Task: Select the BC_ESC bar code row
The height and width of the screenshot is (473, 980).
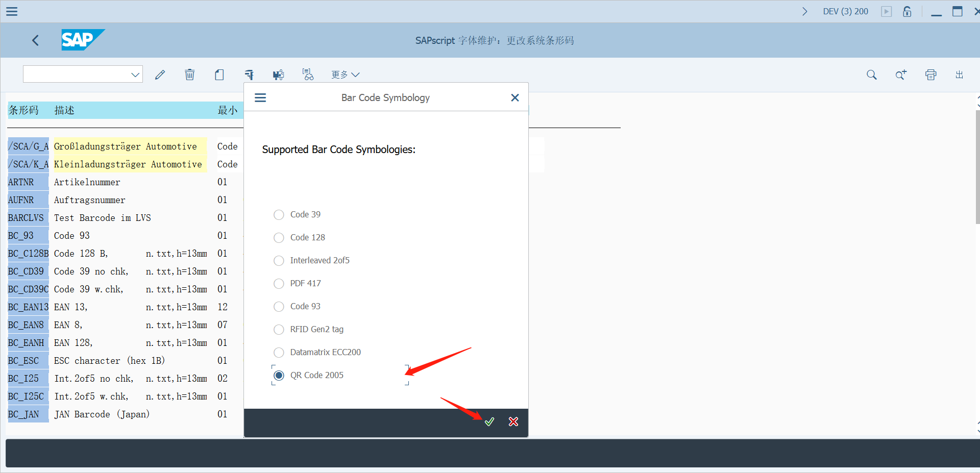Action: [28, 361]
